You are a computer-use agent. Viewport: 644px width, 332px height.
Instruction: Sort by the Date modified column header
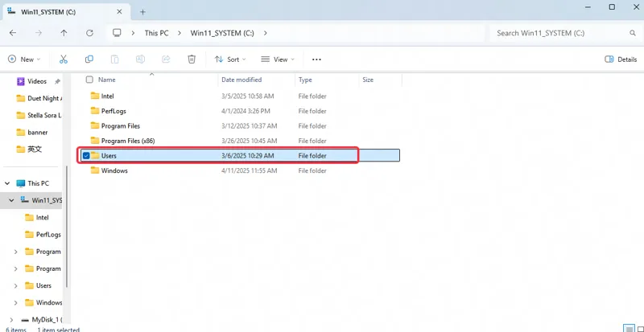pyautogui.click(x=242, y=80)
